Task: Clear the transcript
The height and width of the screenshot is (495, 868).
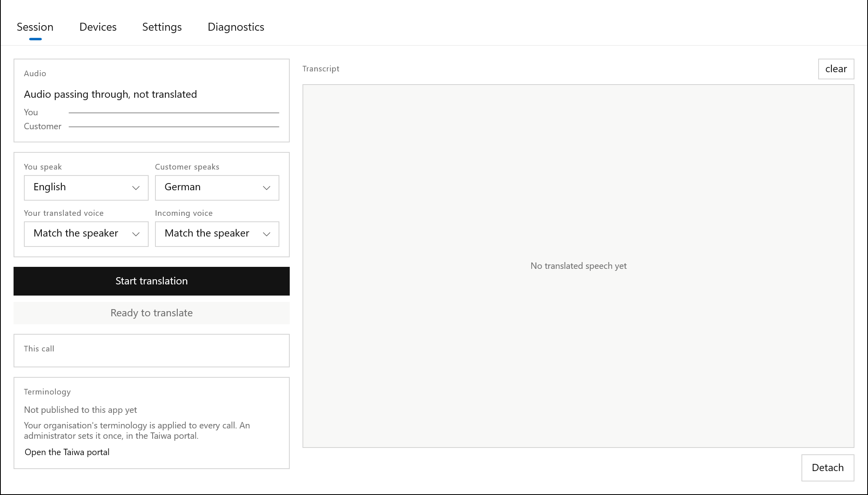Action: (x=836, y=69)
